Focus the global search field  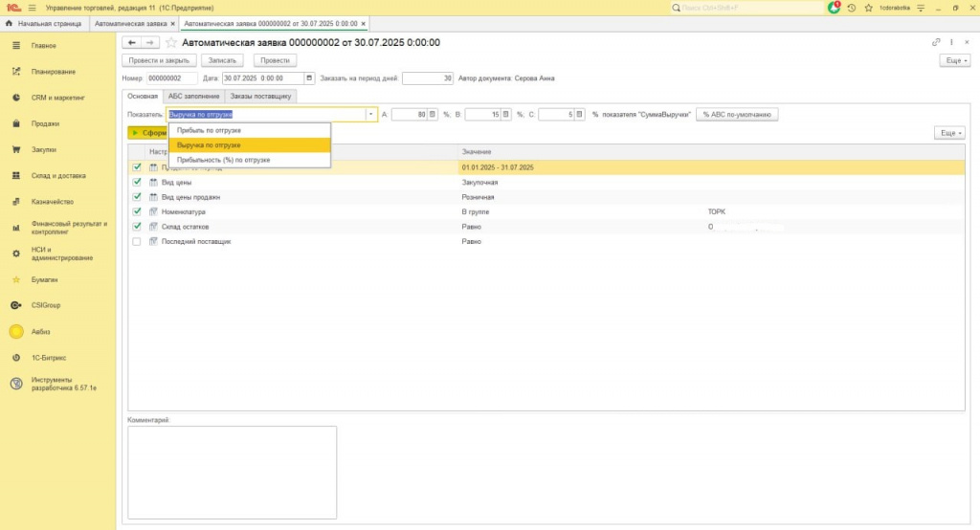click(746, 8)
